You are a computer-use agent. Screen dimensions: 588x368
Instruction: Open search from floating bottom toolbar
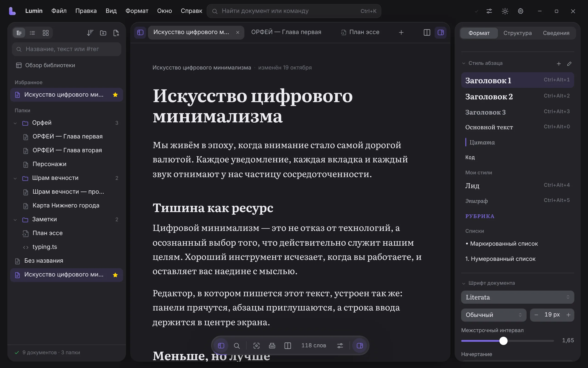[x=237, y=346]
